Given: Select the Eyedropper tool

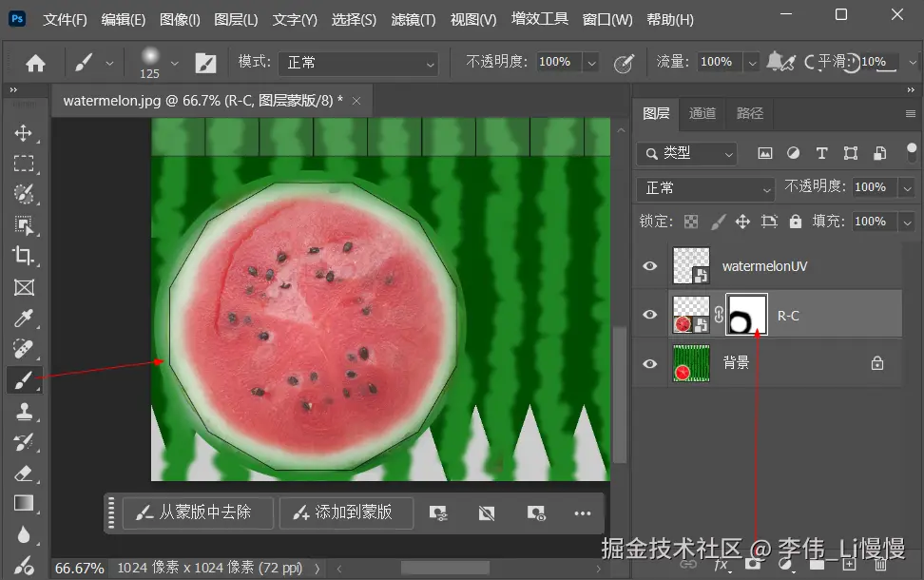Looking at the screenshot, I should click(x=24, y=319).
